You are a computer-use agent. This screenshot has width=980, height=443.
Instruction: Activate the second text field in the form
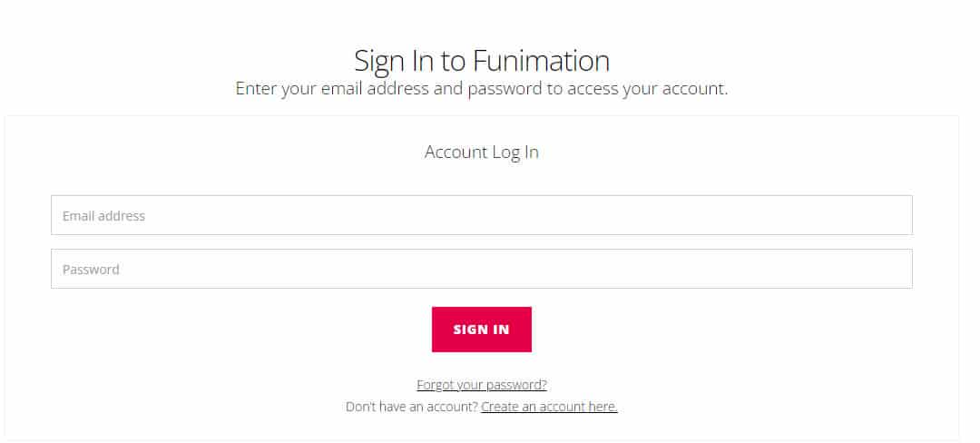coord(481,269)
